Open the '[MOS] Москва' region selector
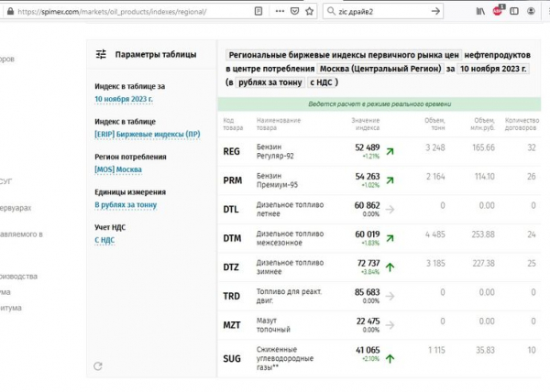The image size is (550, 392). 117,169
